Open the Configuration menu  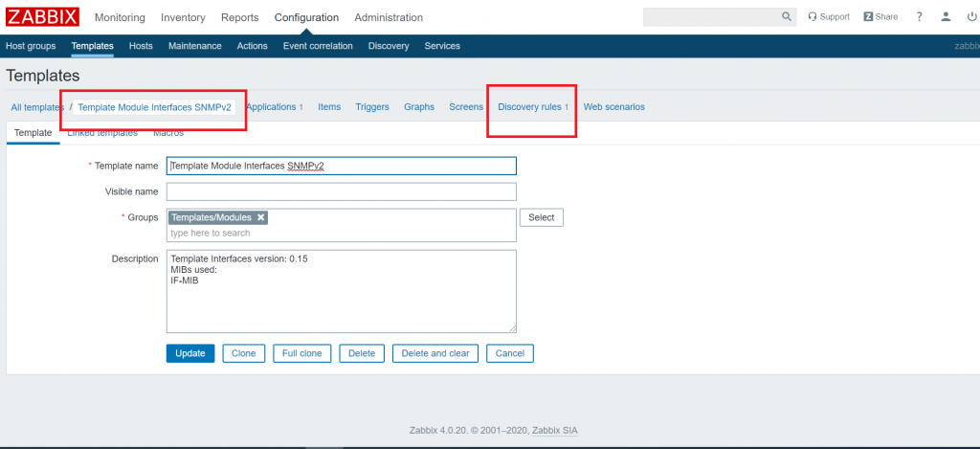(306, 17)
